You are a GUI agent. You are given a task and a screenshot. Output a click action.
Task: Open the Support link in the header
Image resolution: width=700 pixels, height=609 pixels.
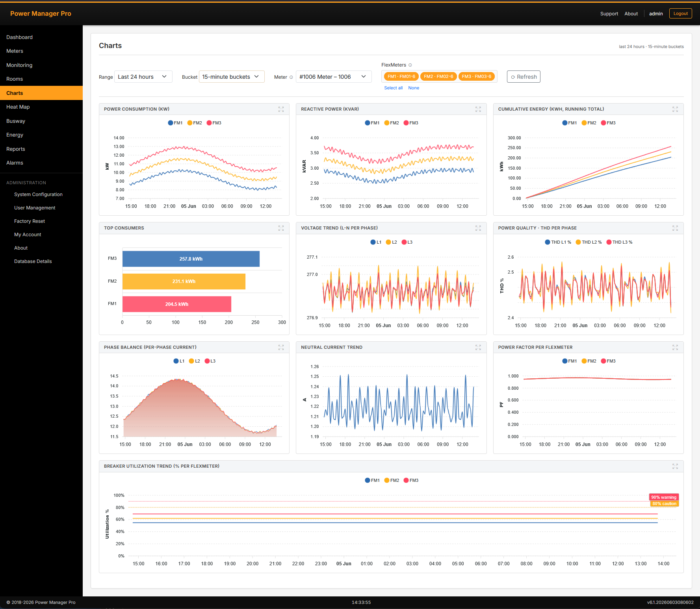click(609, 14)
